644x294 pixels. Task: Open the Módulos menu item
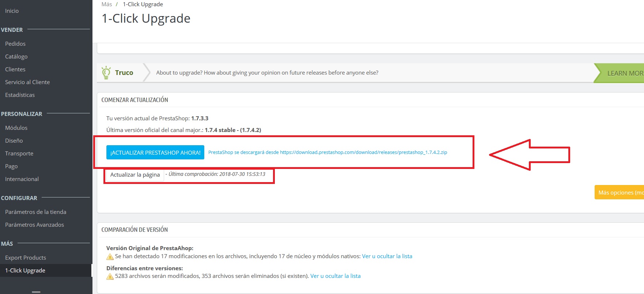pos(16,128)
